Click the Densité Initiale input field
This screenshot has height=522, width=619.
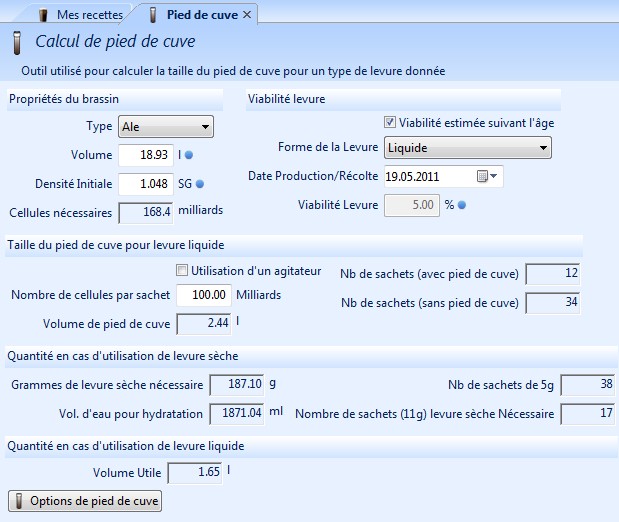click(x=146, y=184)
